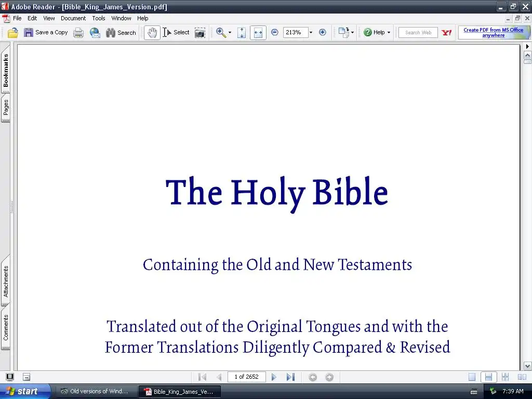Image resolution: width=532 pixels, height=399 pixels.
Task: Open the Comments side tab
Action: point(6,327)
